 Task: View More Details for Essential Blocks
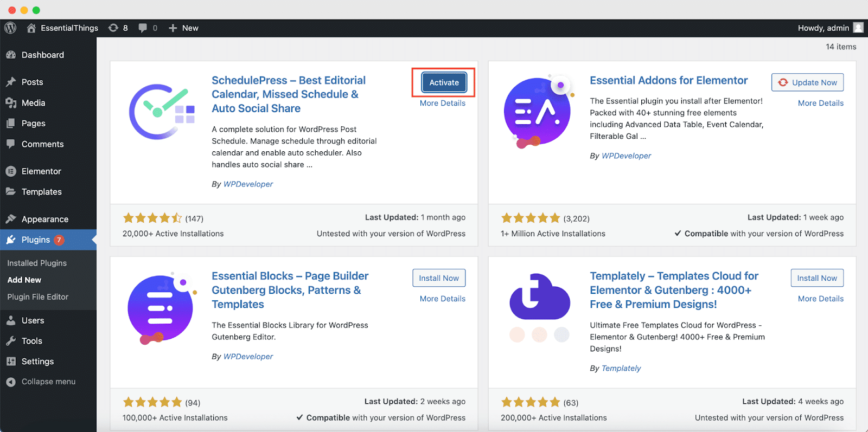(443, 299)
